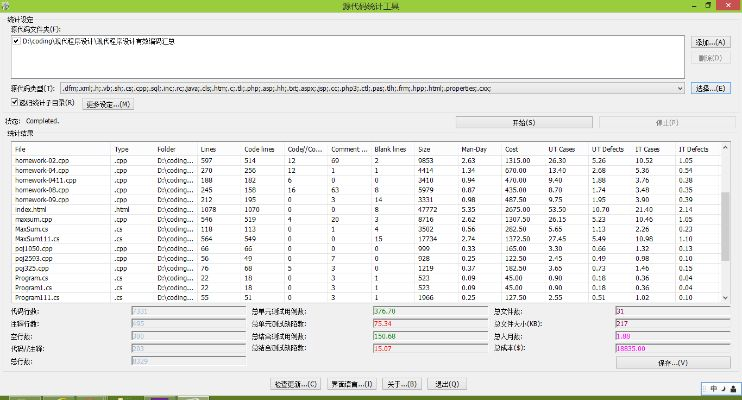Click the person icon in IME bar
The height and width of the screenshot is (400, 742).
pos(733,389)
